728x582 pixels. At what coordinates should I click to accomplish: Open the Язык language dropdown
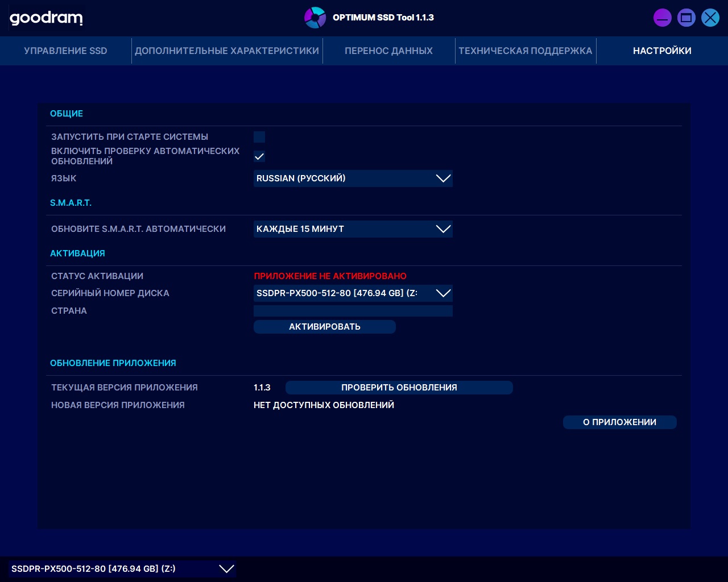point(353,178)
